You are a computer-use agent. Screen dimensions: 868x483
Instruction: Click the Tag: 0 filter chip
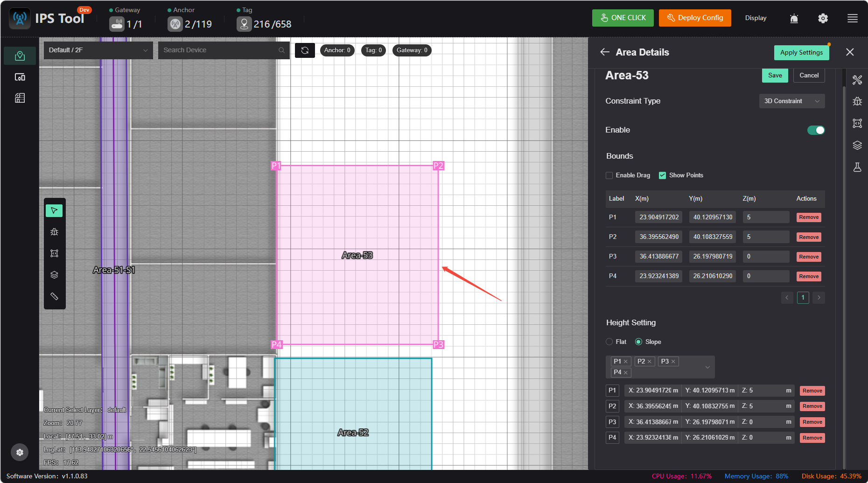pos(373,50)
